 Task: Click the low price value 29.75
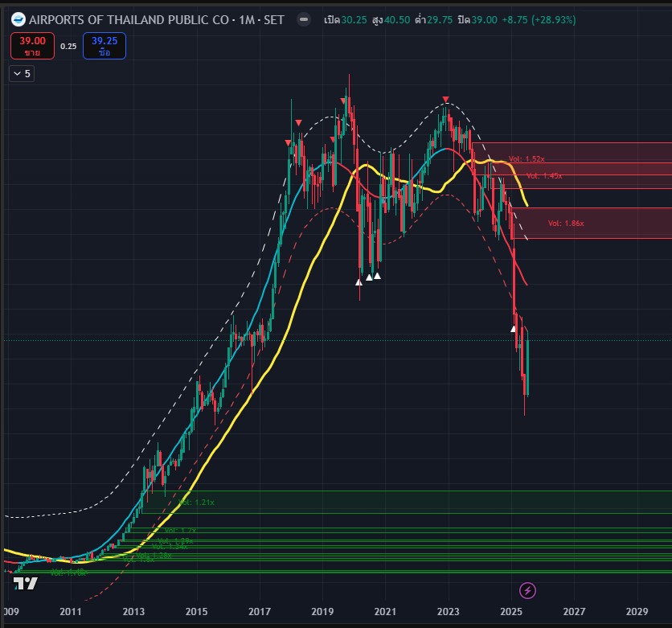point(440,20)
